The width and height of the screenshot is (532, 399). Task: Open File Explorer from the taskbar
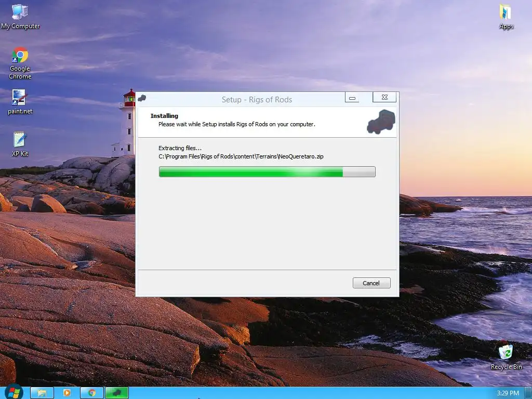point(42,393)
